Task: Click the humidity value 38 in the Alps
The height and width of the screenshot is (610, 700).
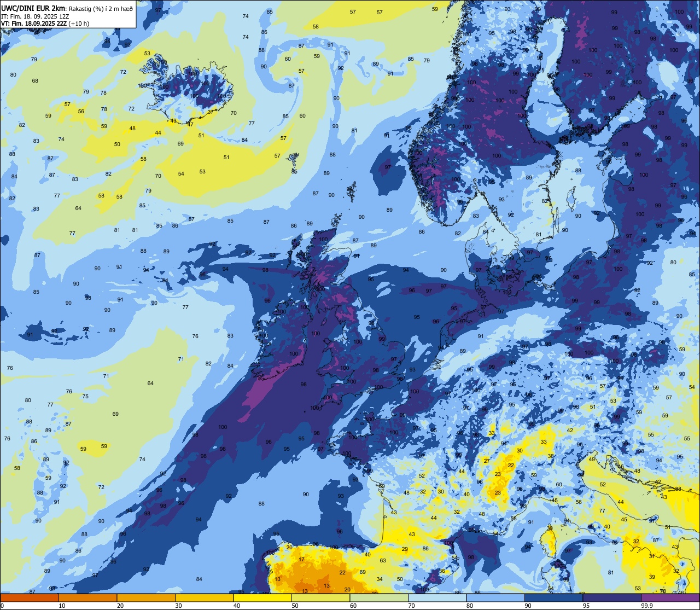Action: point(551,456)
